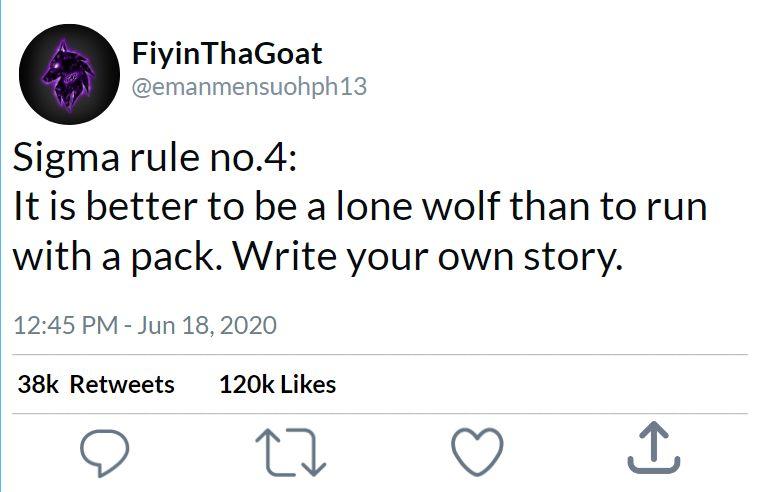This screenshot has width=762, height=492.
Task: Open the share options upload icon
Action: (x=653, y=449)
